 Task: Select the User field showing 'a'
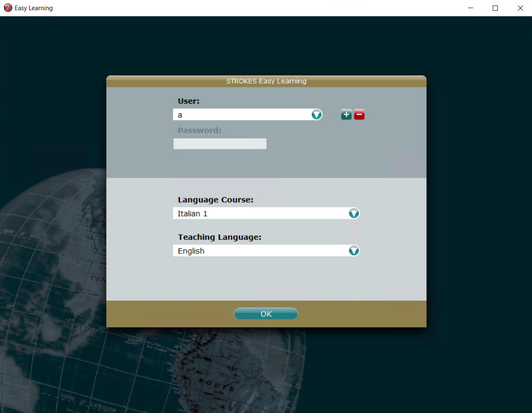point(248,114)
